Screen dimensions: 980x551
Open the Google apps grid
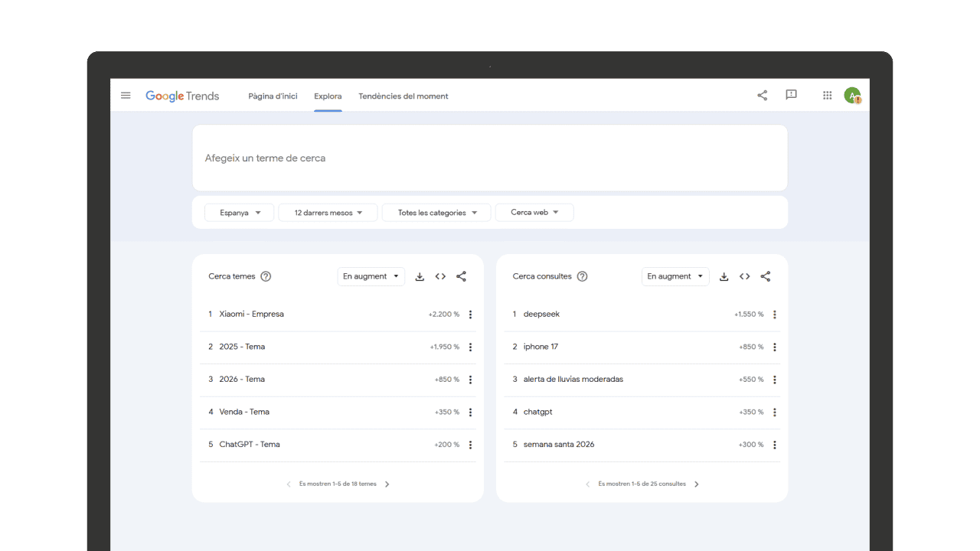point(827,96)
